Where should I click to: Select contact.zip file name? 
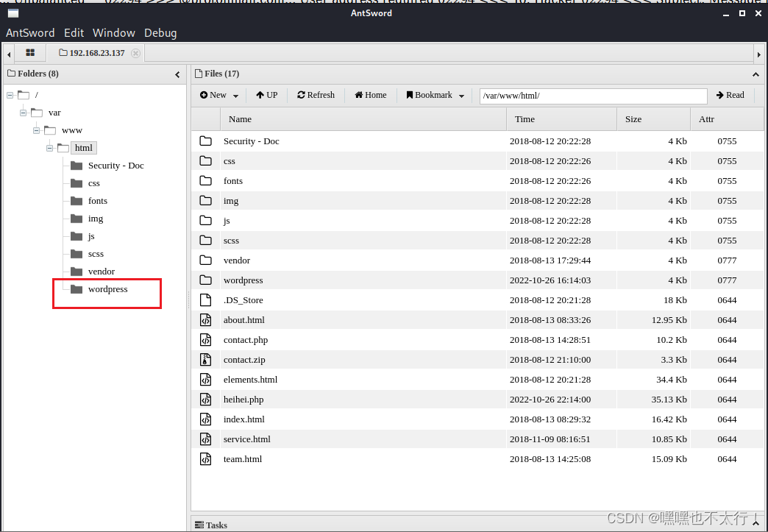click(244, 360)
